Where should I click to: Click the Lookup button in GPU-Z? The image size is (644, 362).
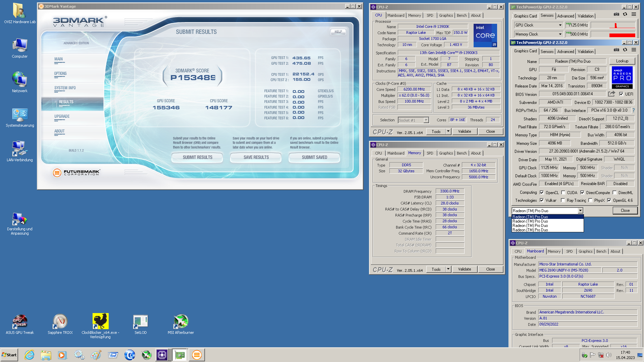click(622, 61)
